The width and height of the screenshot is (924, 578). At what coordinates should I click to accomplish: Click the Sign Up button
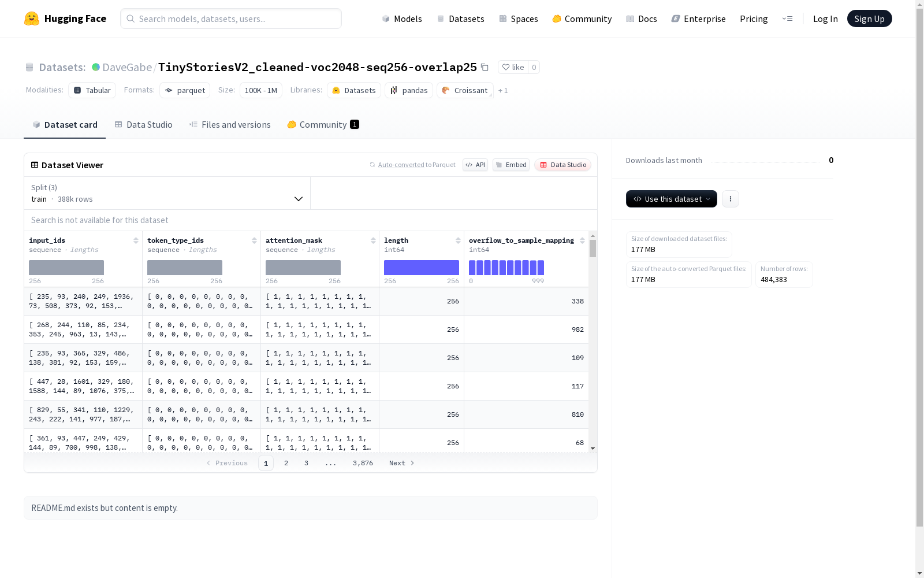pos(870,18)
